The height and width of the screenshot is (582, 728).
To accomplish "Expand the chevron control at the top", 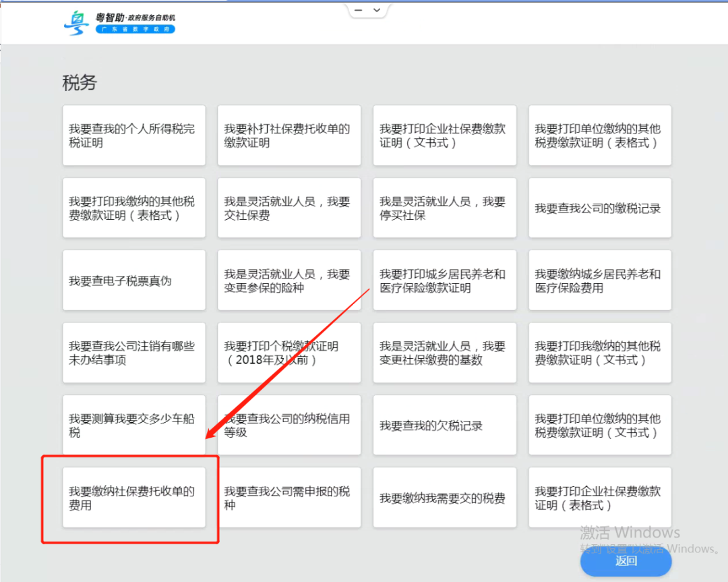I will [378, 9].
